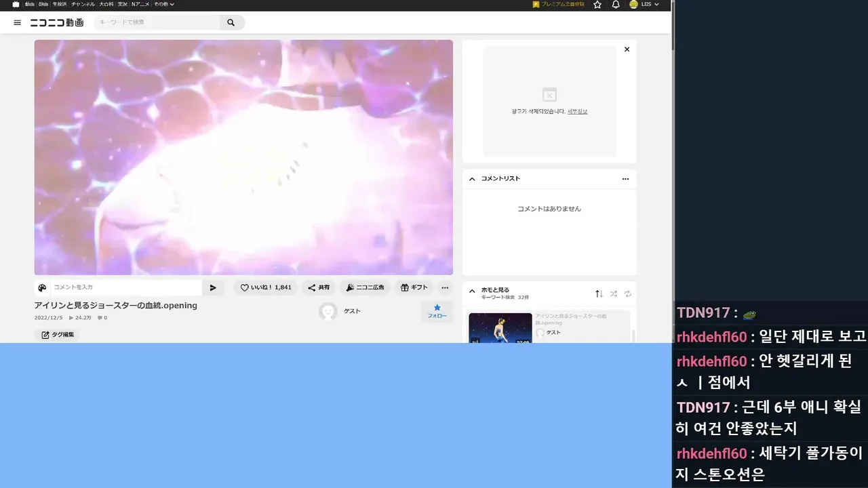Click キーワード検索 32件 subtitle

click(505, 298)
